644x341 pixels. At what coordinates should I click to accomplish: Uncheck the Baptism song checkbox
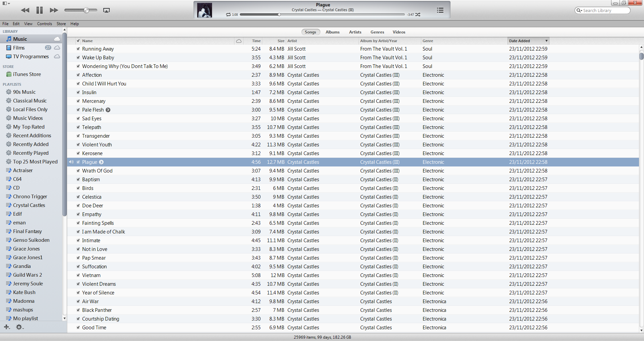(78, 180)
